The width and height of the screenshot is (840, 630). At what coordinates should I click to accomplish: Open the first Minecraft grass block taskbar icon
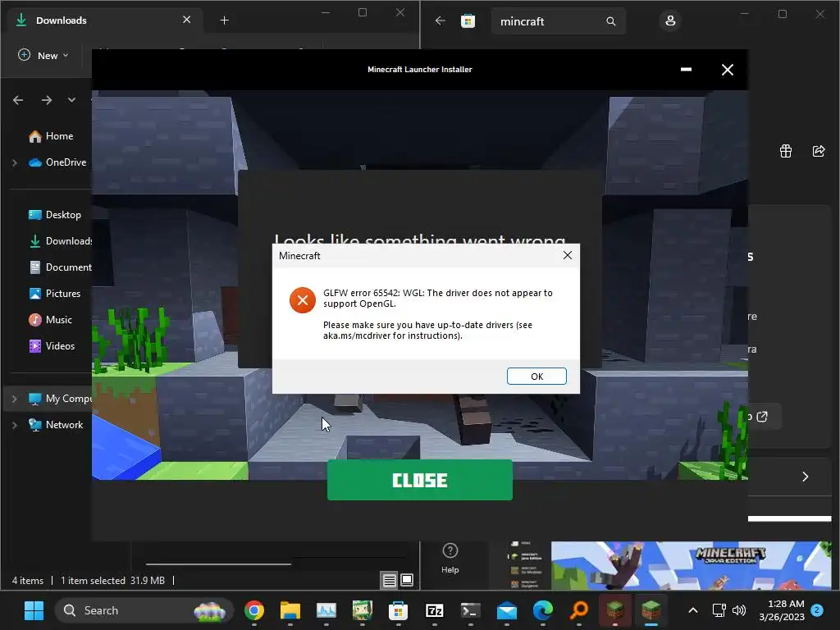(615, 610)
